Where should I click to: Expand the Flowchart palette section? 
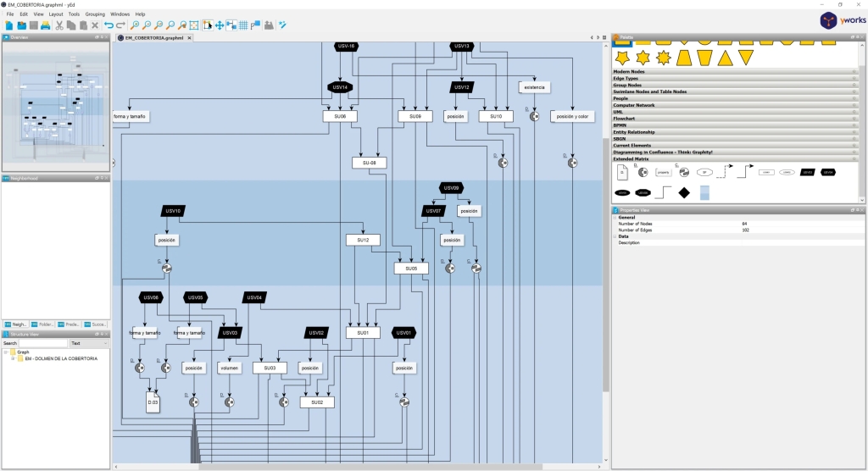point(625,119)
